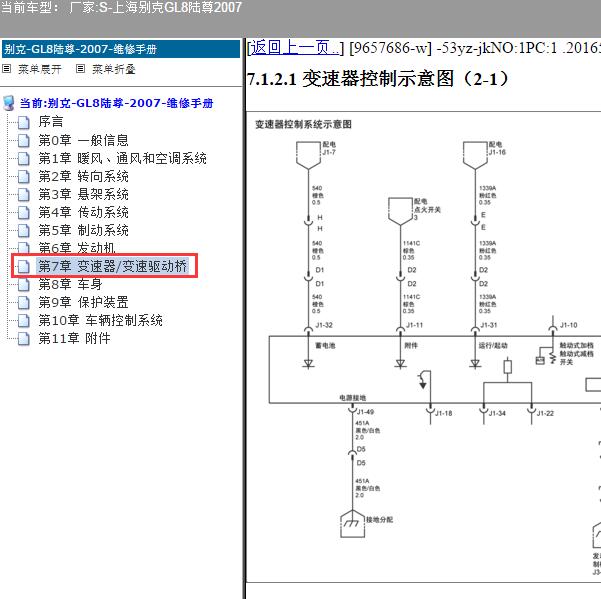Open 第2章 转向系统
The image size is (601, 599).
(x=83, y=176)
